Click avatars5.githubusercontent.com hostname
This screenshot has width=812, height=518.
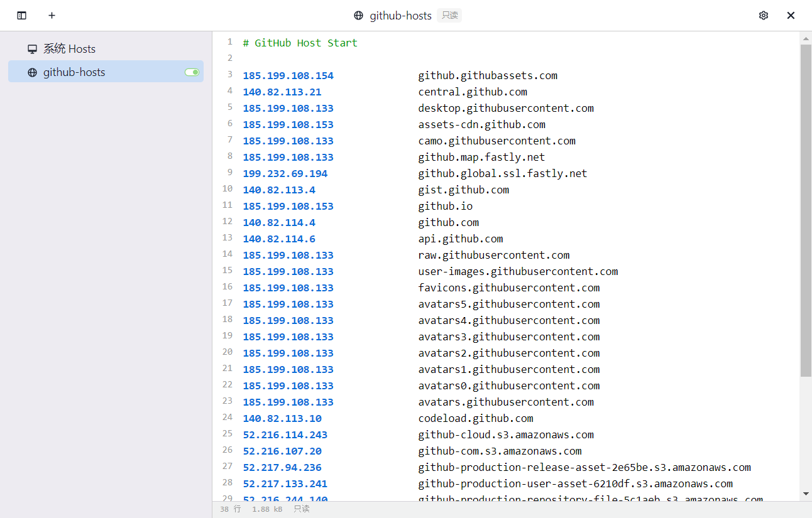click(x=509, y=304)
